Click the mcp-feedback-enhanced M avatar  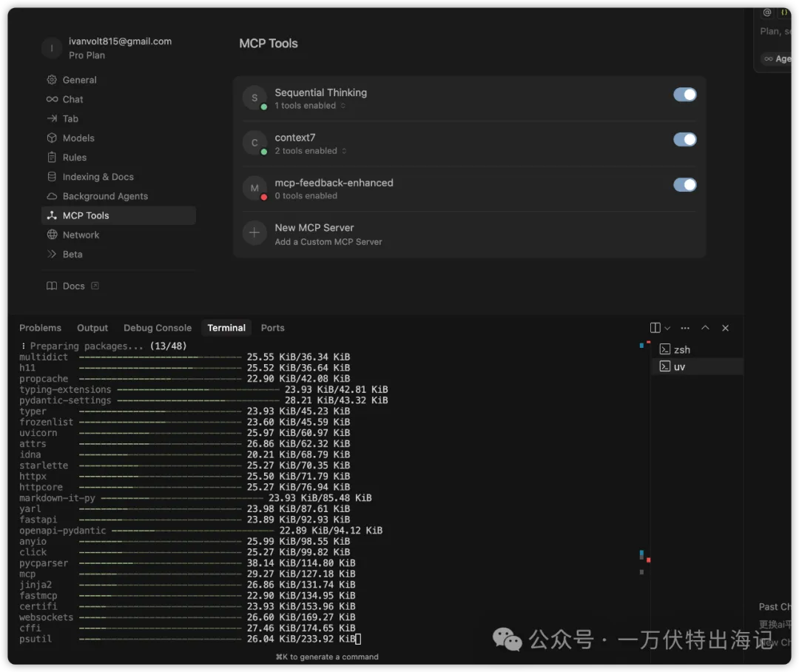(x=254, y=188)
